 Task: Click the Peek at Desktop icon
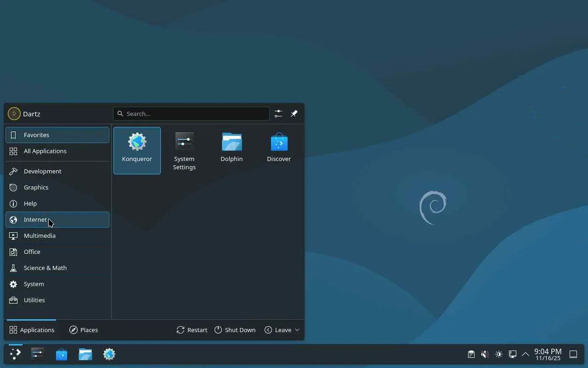(x=573, y=354)
